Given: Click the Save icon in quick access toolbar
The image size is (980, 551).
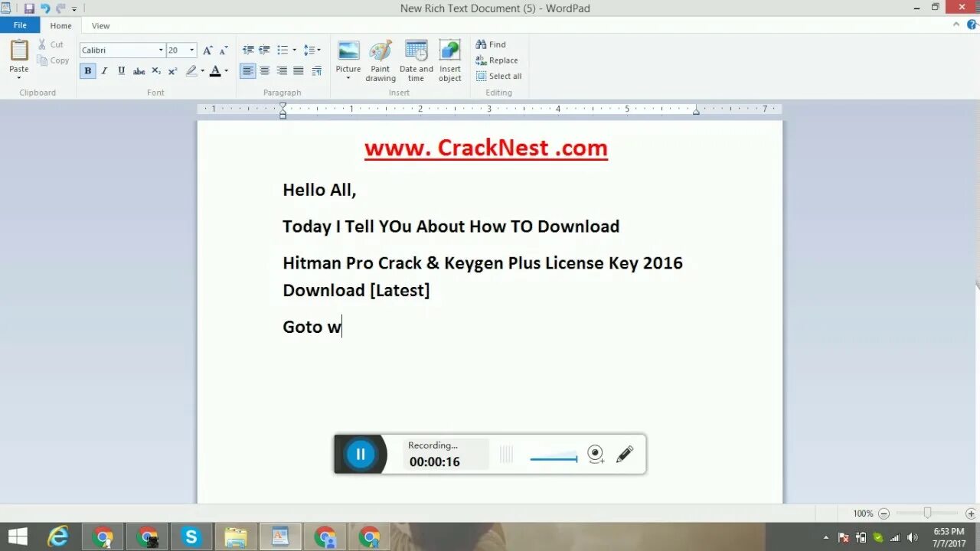Looking at the screenshot, I should coord(29,8).
